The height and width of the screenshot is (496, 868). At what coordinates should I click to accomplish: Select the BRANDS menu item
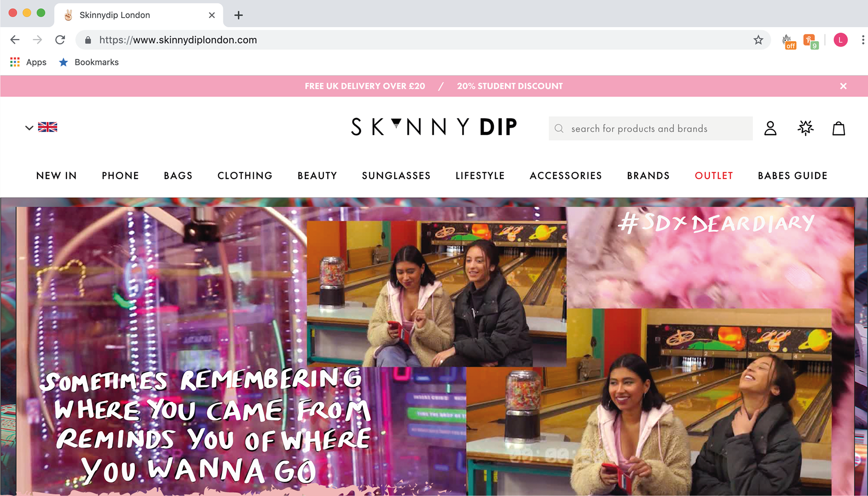coord(648,175)
